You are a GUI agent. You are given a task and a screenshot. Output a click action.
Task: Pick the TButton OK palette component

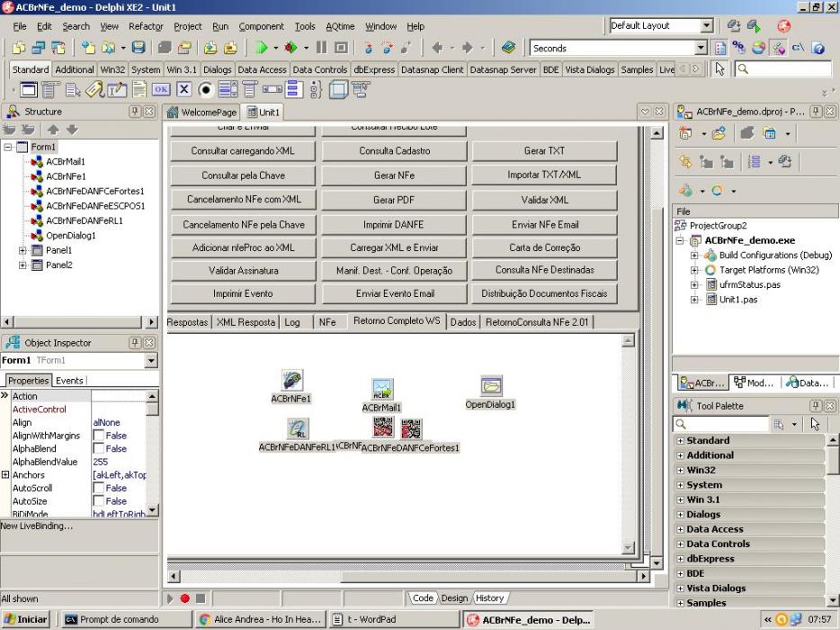[x=161, y=89]
